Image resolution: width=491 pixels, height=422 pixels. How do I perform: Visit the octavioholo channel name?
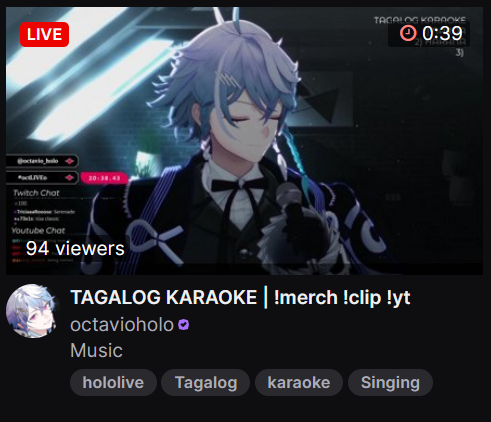pos(122,325)
